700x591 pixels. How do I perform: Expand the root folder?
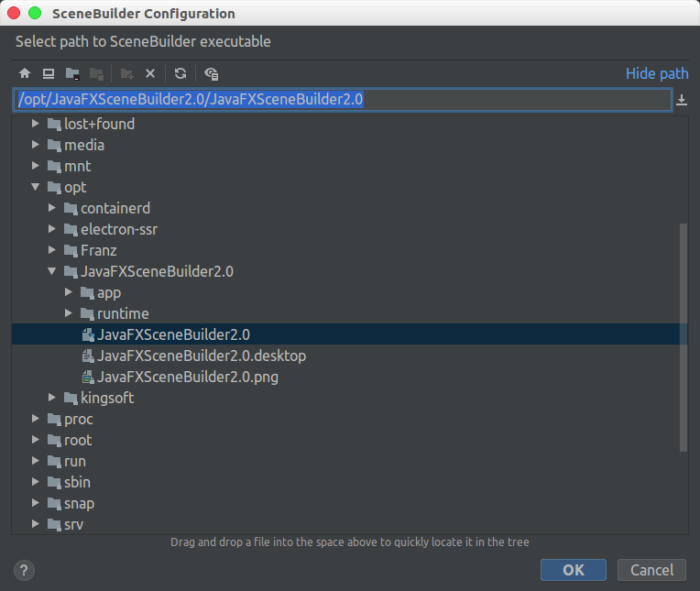click(35, 440)
